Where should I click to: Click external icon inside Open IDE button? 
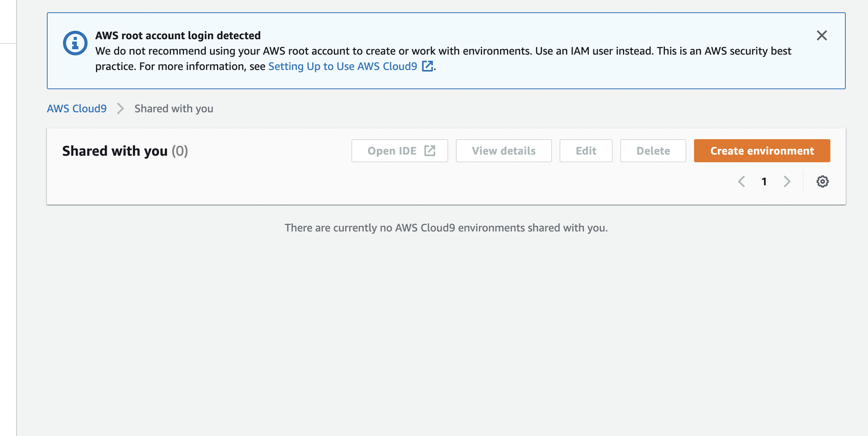(x=430, y=151)
